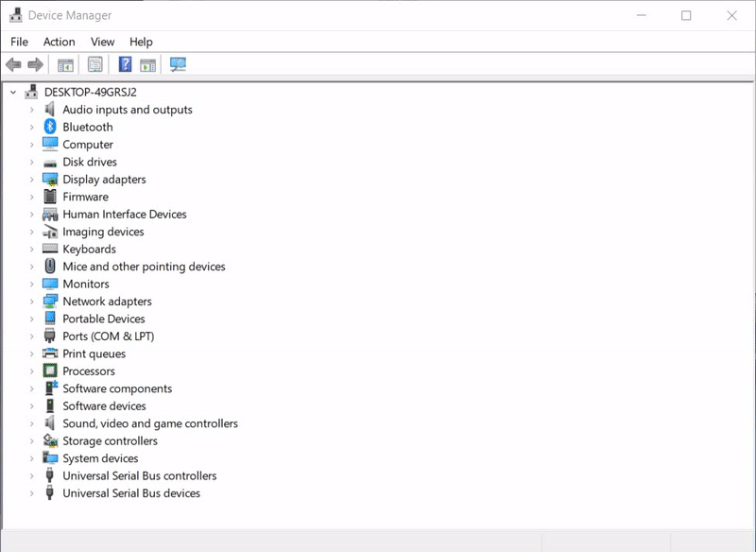Click the Bluetooth category icon

50,127
